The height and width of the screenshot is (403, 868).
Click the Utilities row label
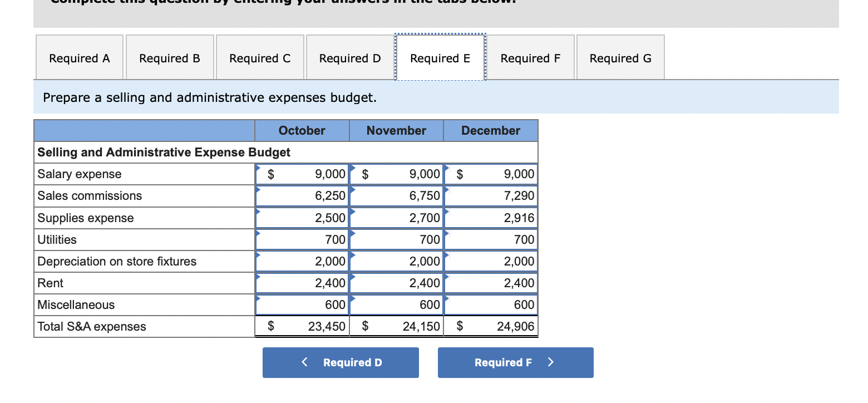57,240
